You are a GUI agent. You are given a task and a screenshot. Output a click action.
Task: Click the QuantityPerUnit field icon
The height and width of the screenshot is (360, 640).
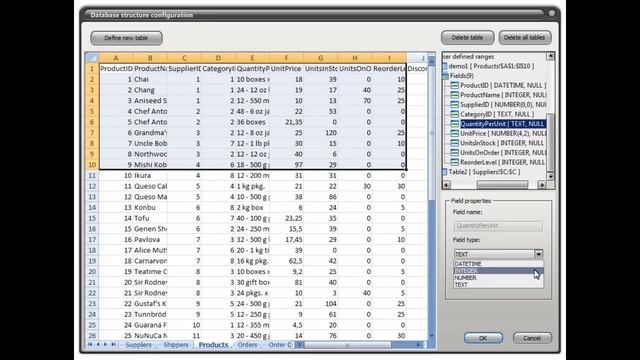point(454,124)
